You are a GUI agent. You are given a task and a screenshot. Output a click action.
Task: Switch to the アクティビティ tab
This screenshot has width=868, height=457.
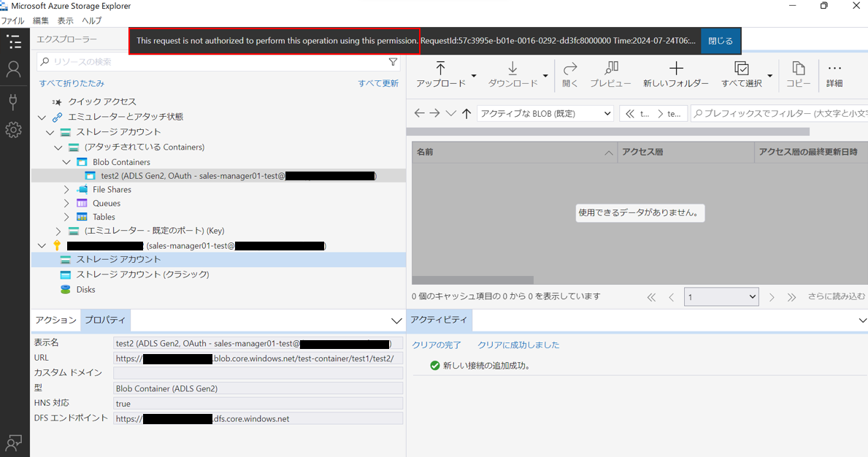[x=439, y=320]
